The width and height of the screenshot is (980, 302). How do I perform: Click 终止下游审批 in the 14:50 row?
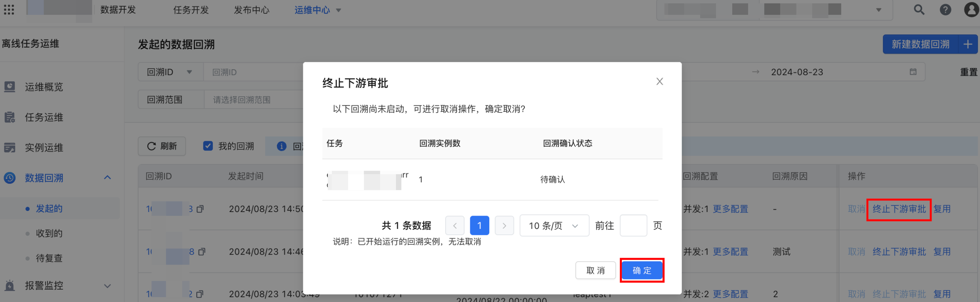pyautogui.click(x=899, y=209)
